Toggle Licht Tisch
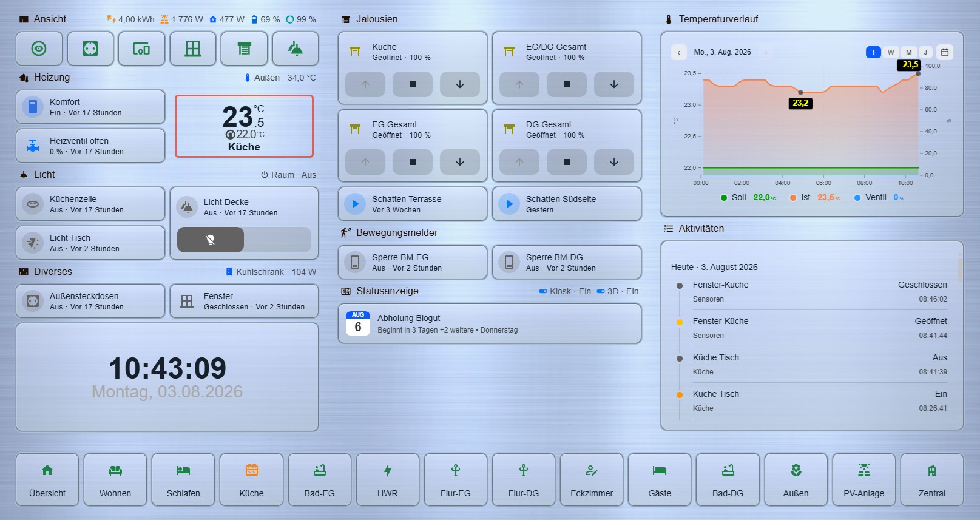 [x=90, y=243]
